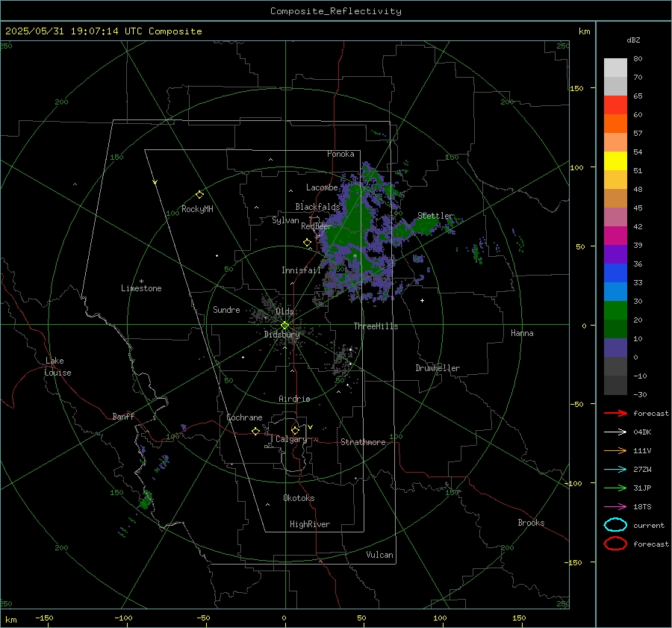
Task: Click the cyan 27ZW arrow legend icon
Action: click(615, 470)
